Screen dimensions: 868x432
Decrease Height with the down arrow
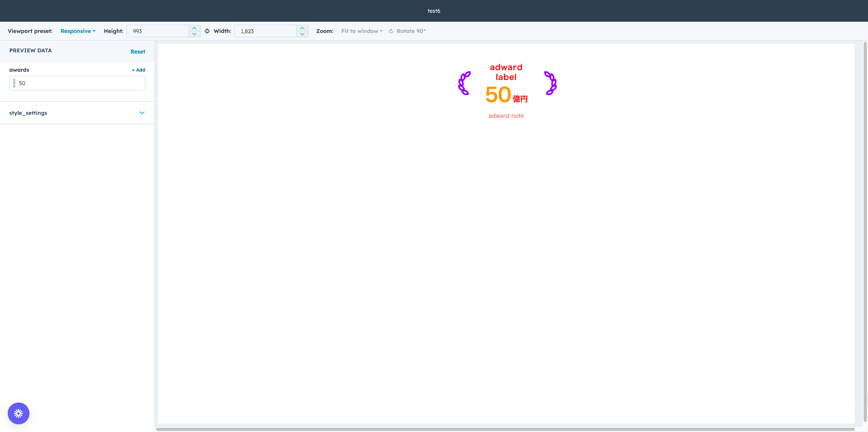tap(194, 34)
